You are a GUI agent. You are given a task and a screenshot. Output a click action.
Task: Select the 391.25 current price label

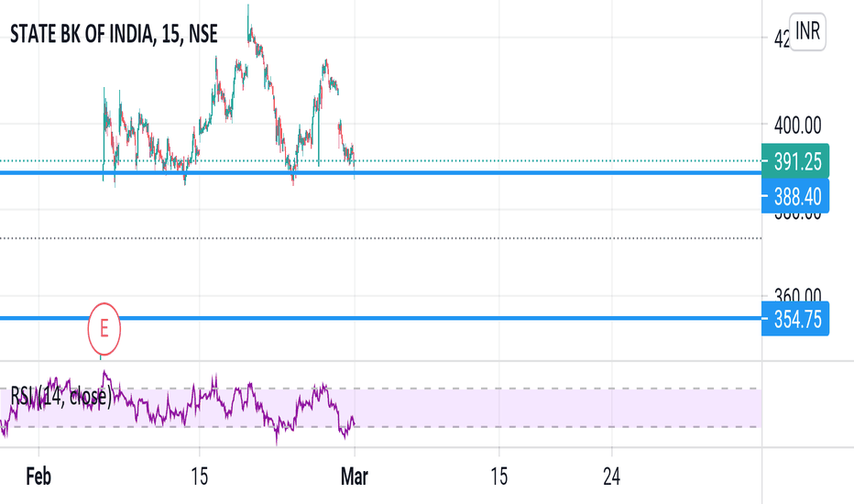click(795, 161)
